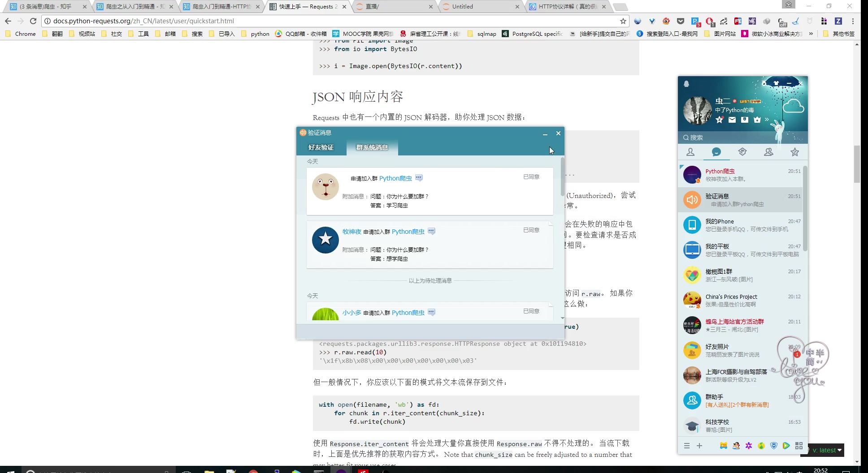Click the QQ profile avatar of 虫二
The height and width of the screenshot is (473, 868).
tap(698, 110)
